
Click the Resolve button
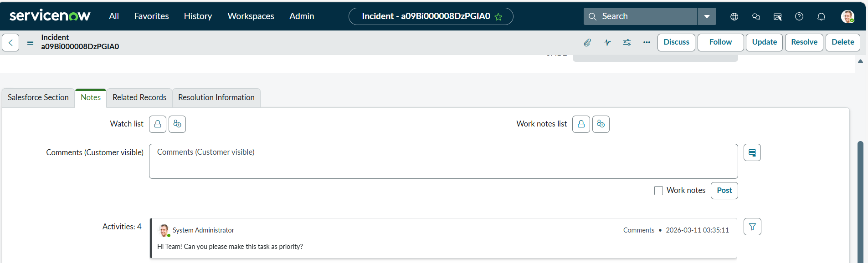pyautogui.click(x=804, y=42)
